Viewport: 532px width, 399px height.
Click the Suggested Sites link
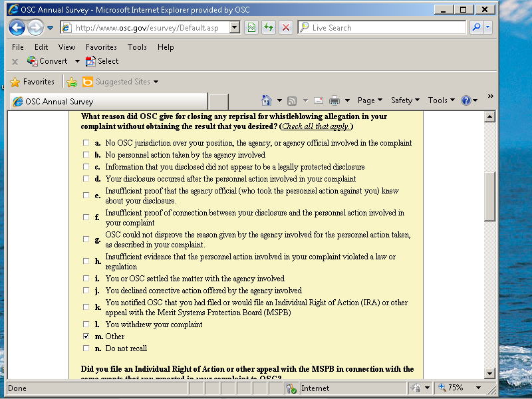coord(123,82)
